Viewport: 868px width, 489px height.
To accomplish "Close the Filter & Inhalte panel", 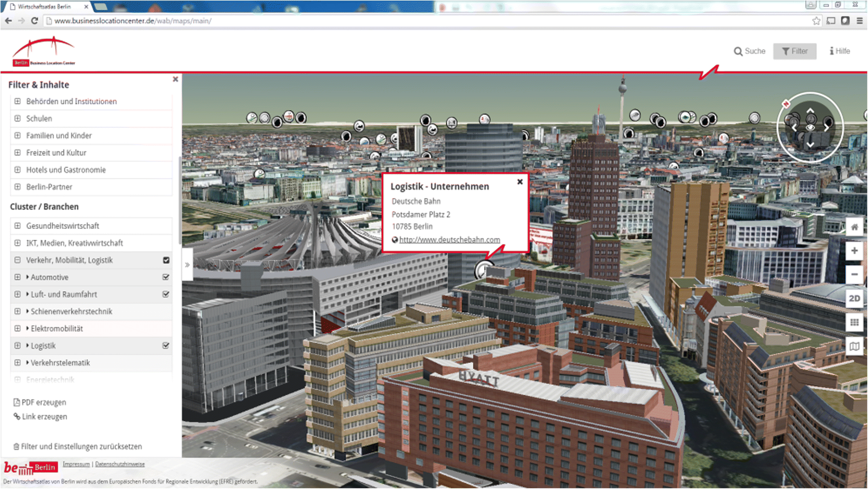I will tap(175, 79).
